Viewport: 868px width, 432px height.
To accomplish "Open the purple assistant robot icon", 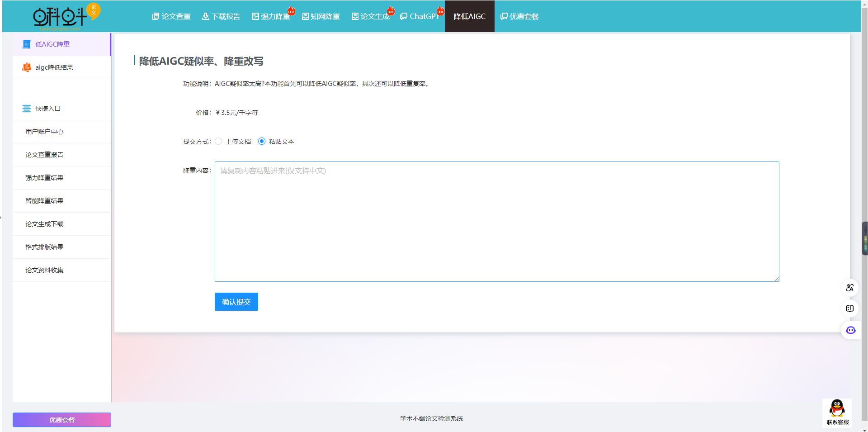I will (850, 330).
